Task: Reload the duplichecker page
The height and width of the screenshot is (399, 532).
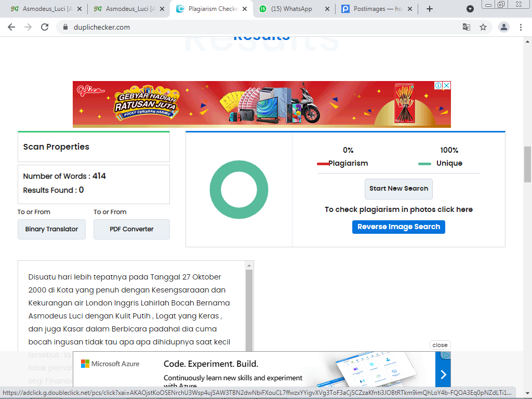Action: point(45,27)
